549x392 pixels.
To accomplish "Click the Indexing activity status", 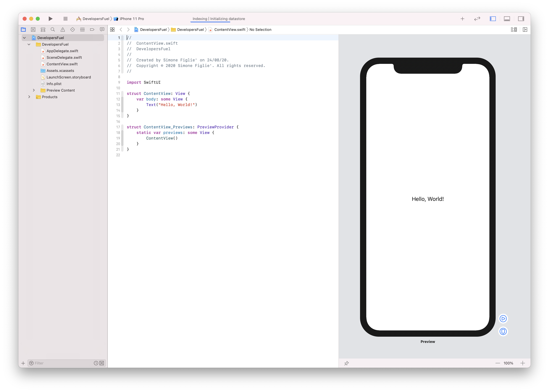I will point(219,19).
